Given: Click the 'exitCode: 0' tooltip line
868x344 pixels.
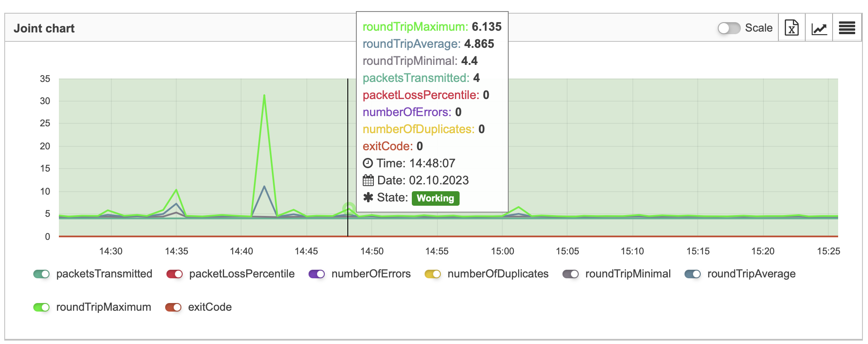Looking at the screenshot, I should click(x=393, y=146).
